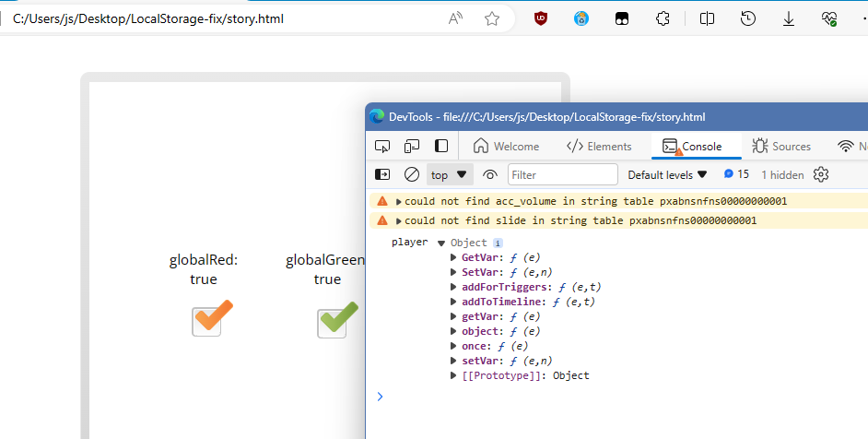Expand the SetVar function entry
Image resolution: width=868 pixels, height=439 pixels.
pos(453,272)
